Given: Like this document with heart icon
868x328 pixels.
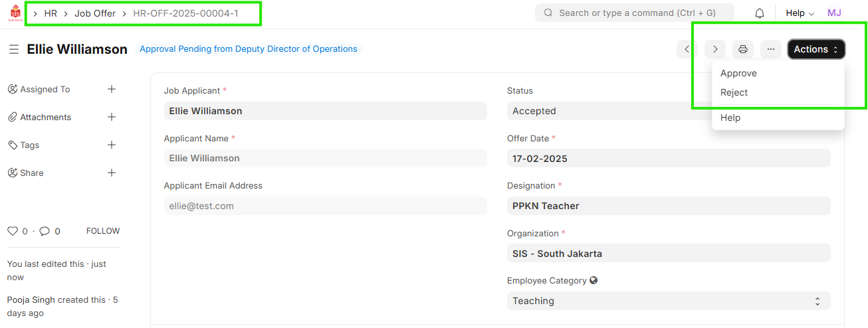Looking at the screenshot, I should [13, 231].
